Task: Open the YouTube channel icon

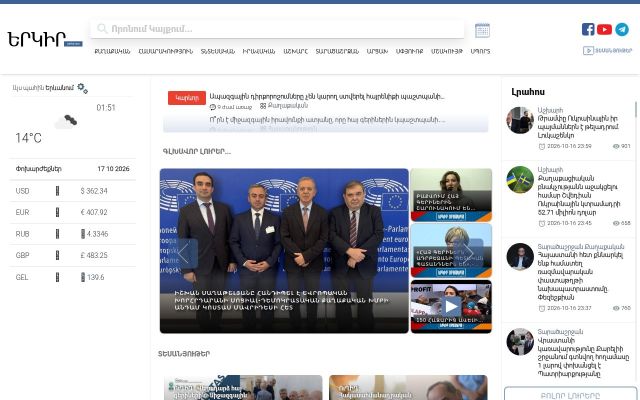Action: [x=604, y=29]
